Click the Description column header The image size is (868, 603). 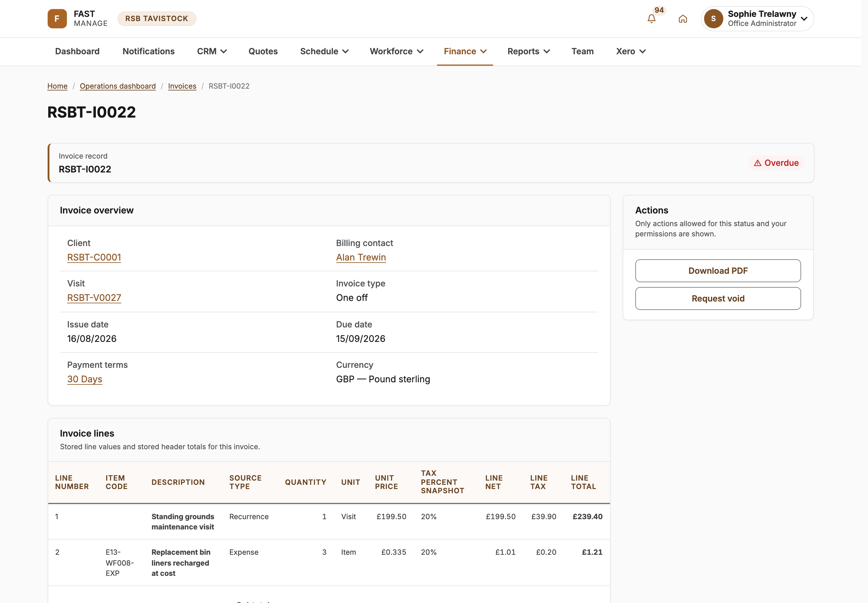(x=178, y=482)
